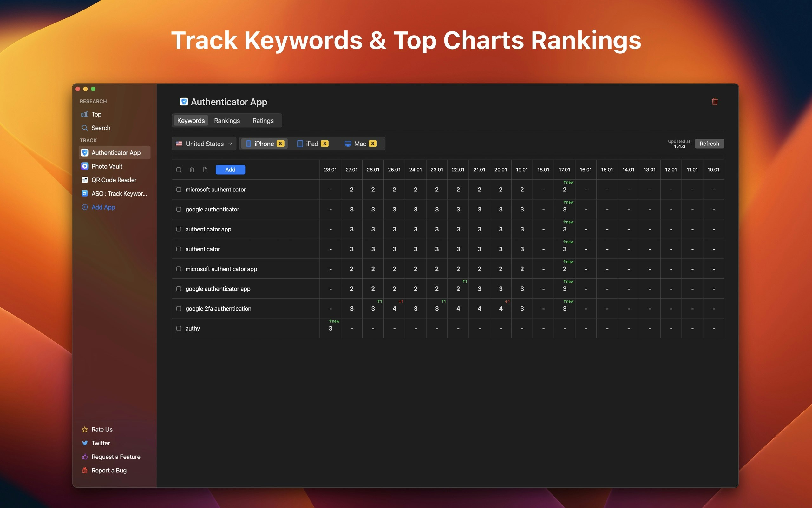812x508 pixels.
Task: Toggle the select-all keywords checkbox
Action: tap(179, 170)
